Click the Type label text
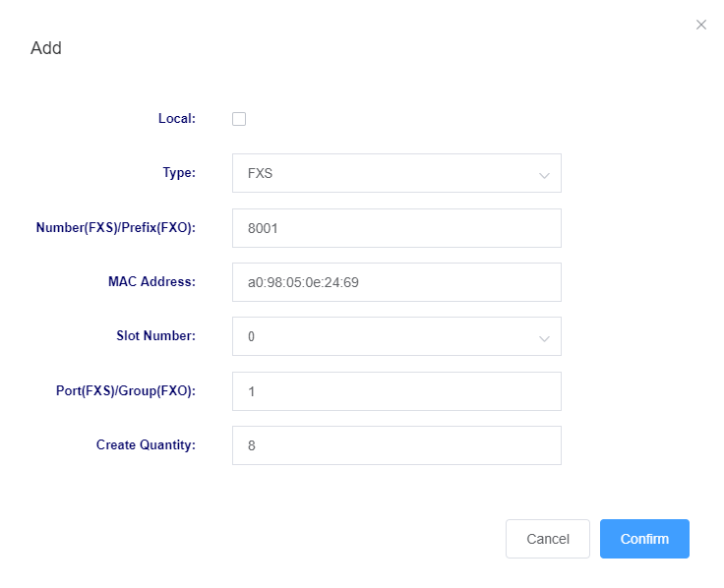The height and width of the screenshot is (588, 724). 179,173
